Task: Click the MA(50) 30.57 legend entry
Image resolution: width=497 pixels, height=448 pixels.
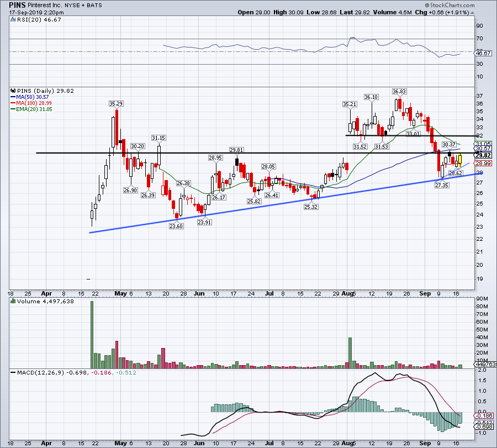Action: click(x=30, y=97)
